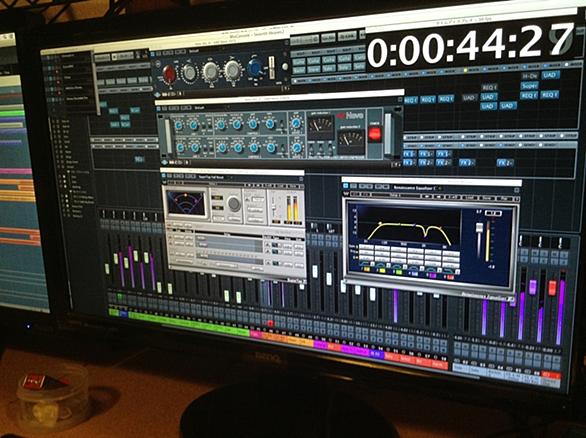This screenshot has width=586, height=438.
Task: Click the room display graph in the reverb plugin
Action: click(x=186, y=202)
